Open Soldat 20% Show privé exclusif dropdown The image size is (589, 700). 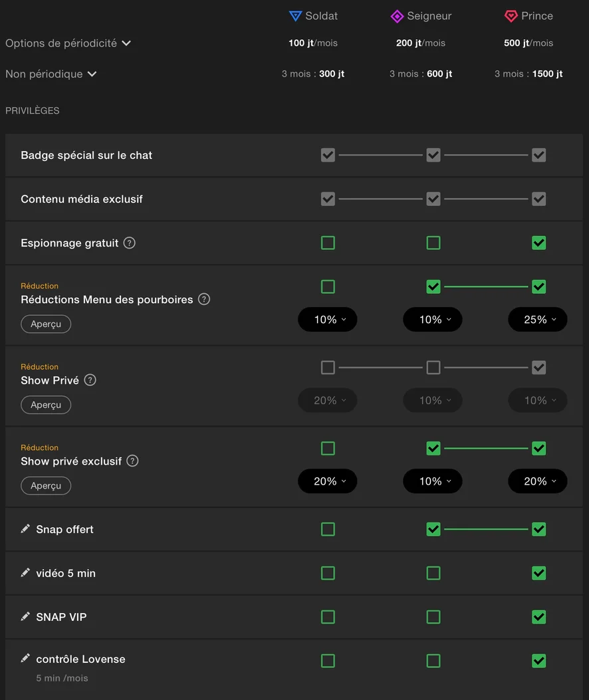327,481
